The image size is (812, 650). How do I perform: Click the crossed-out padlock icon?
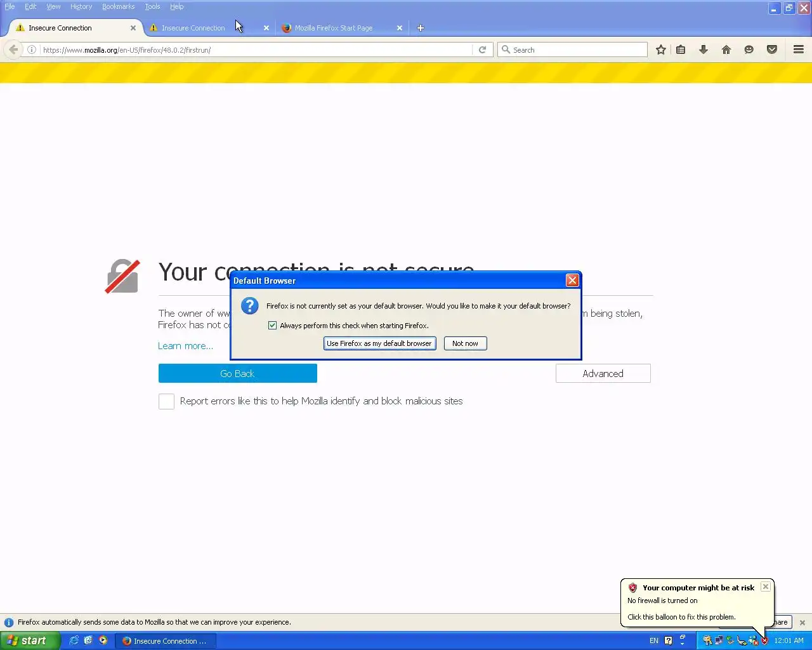coord(122,276)
